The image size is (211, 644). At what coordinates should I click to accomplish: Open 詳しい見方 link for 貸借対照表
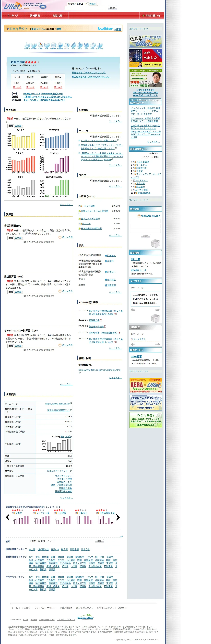pyautogui.click(x=67, y=237)
